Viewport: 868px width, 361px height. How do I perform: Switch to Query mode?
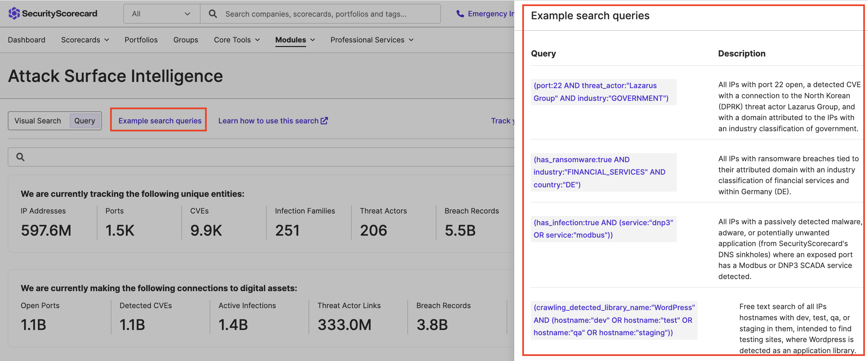(x=85, y=121)
